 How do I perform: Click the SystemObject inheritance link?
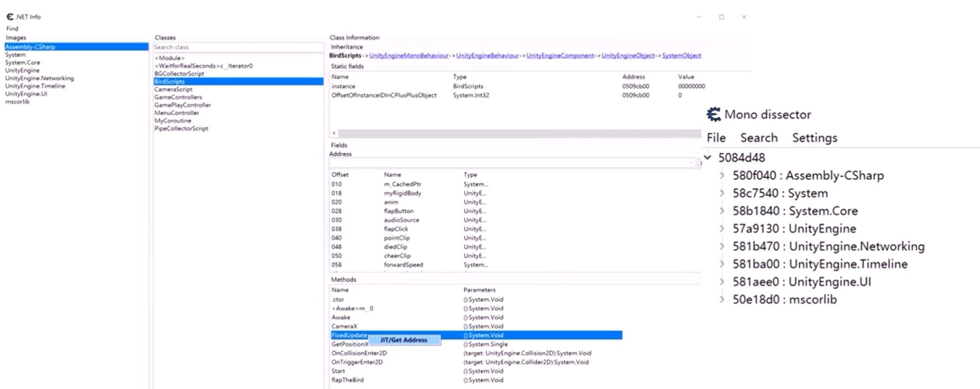(681, 56)
